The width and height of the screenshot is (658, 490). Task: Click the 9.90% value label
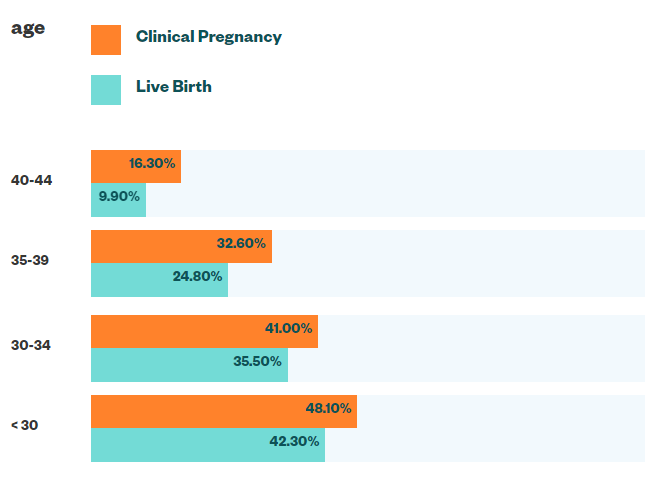pyautogui.click(x=119, y=197)
